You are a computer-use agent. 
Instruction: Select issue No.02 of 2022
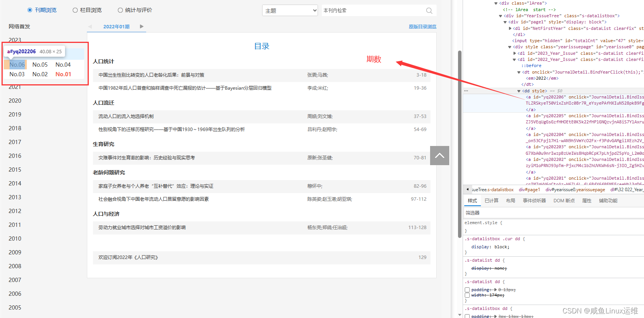(x=40, y=74)
